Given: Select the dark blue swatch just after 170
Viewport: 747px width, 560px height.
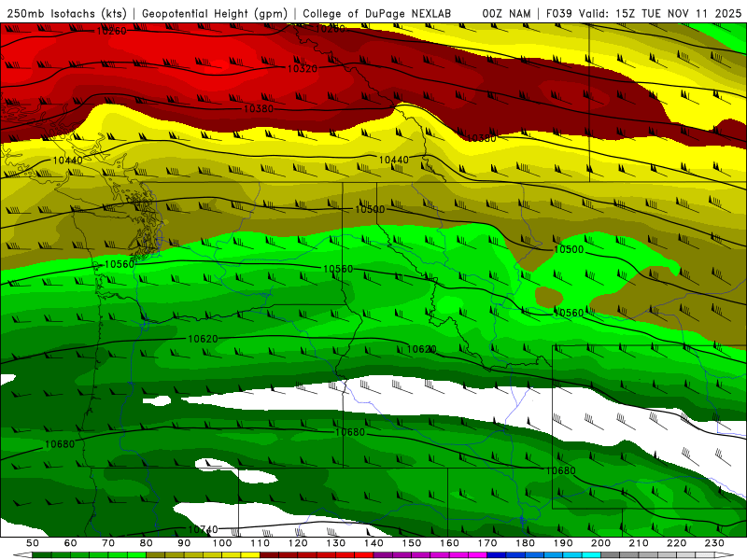Looking at the screenshot, I should point(497,555).
